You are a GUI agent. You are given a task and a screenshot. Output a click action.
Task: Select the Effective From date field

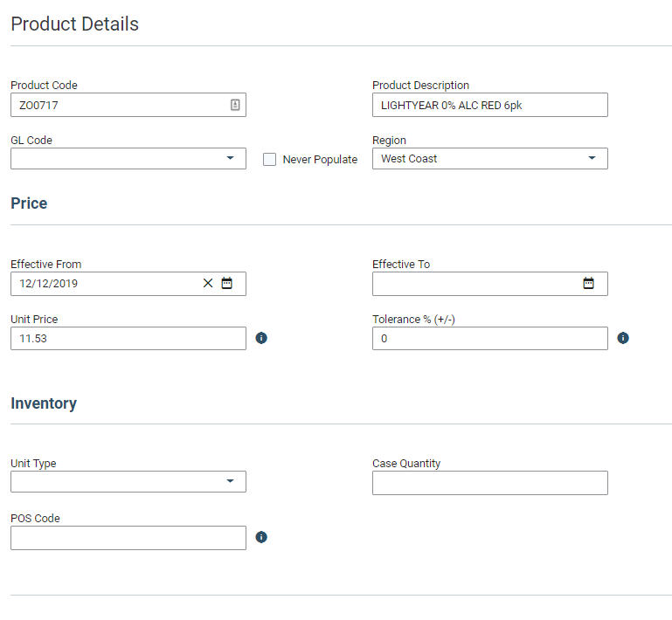[105, 284]
